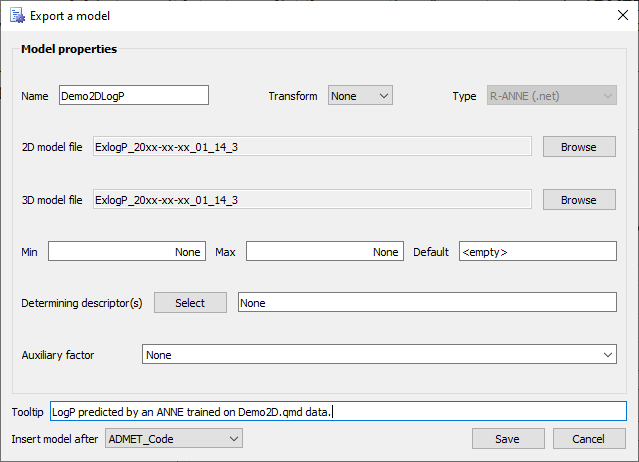Click the Transform label

[x=293, y=96]
